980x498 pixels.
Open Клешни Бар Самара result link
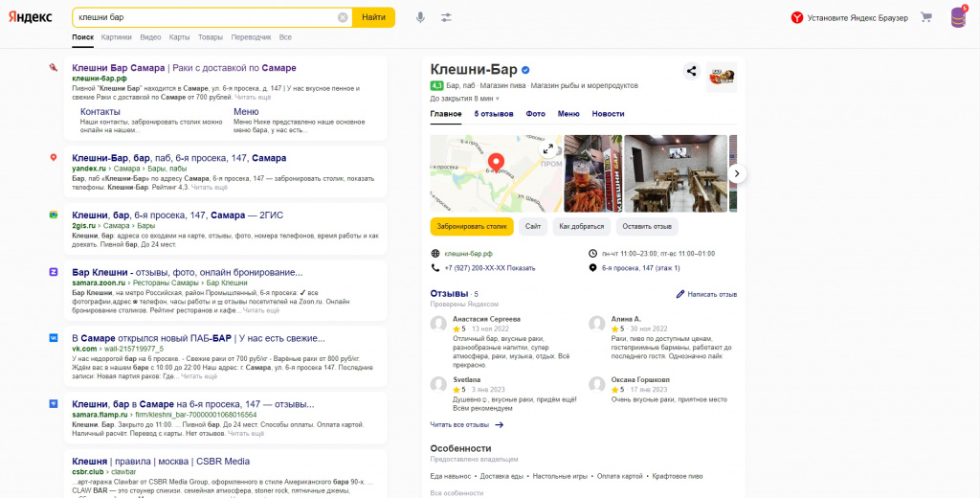(185, 68)
